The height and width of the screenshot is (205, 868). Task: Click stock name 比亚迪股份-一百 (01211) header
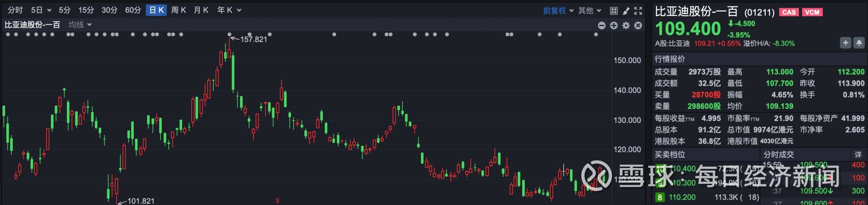pyautogui.click(x=715, y=12)
